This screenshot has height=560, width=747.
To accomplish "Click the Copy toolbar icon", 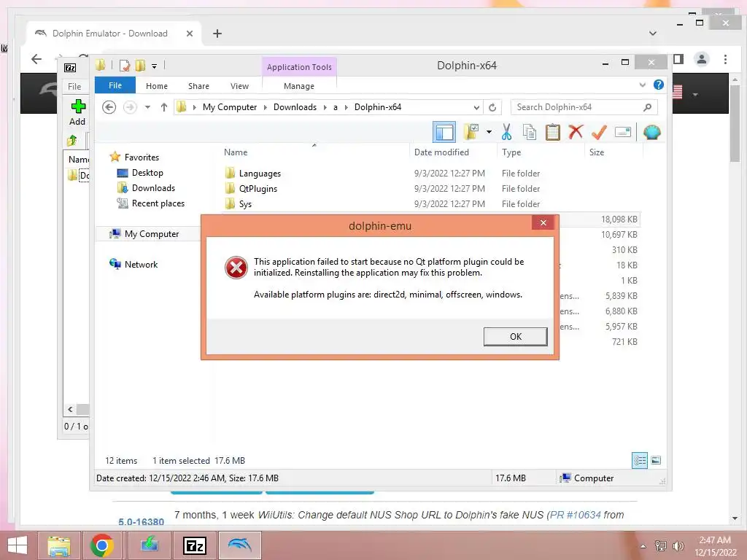I will pos(530,132).
